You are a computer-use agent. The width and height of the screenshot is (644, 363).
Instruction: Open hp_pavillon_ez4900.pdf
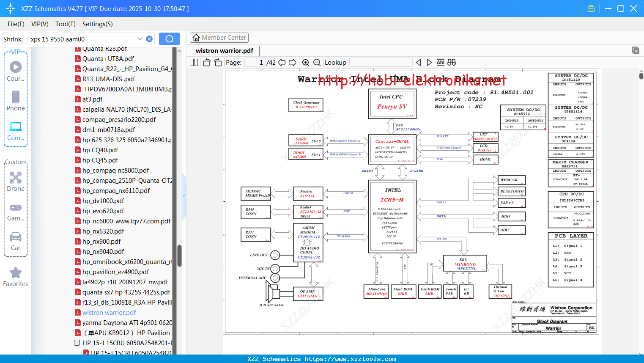click(x=115, y=272)
